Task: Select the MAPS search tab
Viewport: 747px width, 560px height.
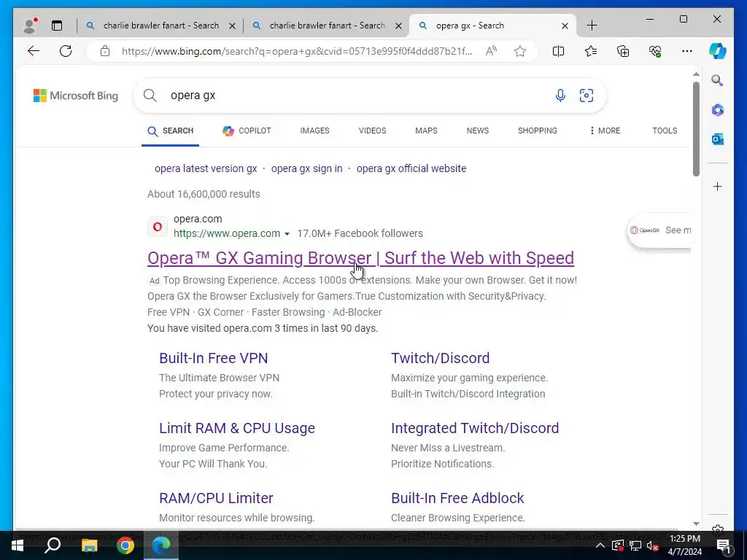Action: click(426, 131)
